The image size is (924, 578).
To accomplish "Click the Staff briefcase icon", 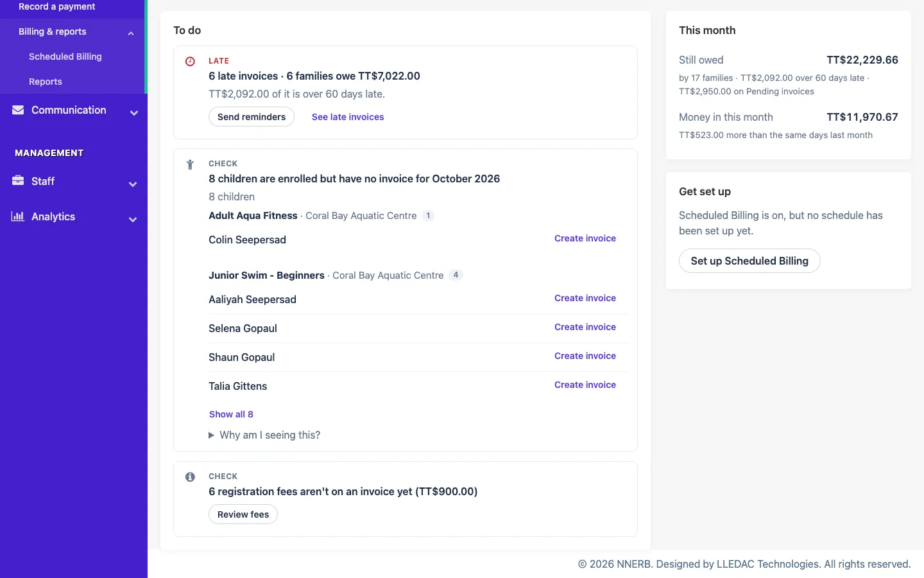I will [18, 180].
